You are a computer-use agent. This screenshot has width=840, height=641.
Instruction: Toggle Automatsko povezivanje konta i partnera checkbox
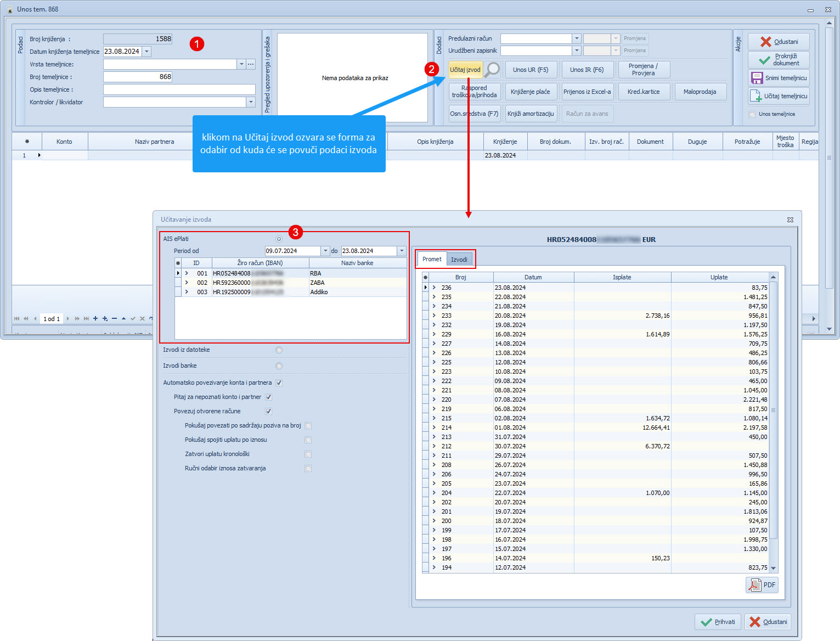pyautogui.click(x=279, y=383)
